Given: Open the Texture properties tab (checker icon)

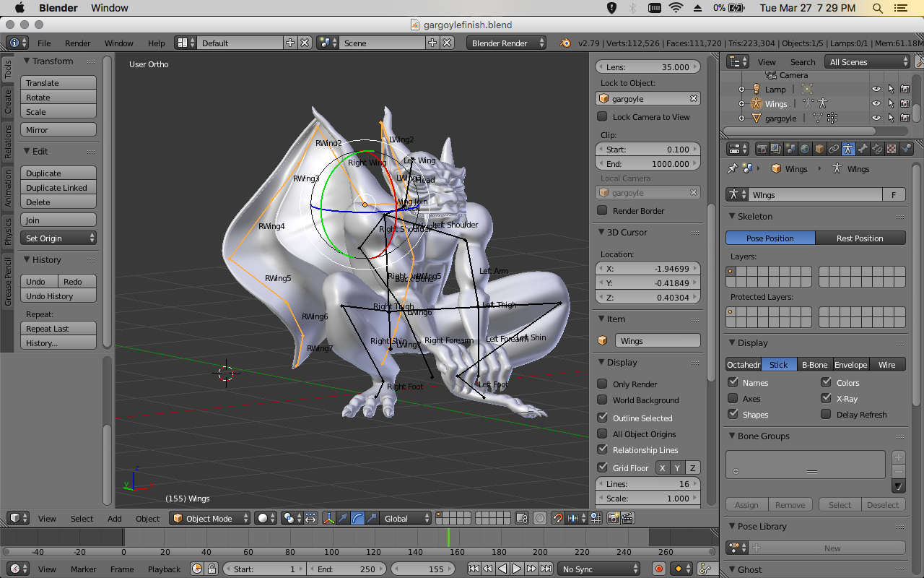Looking at the screenshot, I should pos(892,149).
